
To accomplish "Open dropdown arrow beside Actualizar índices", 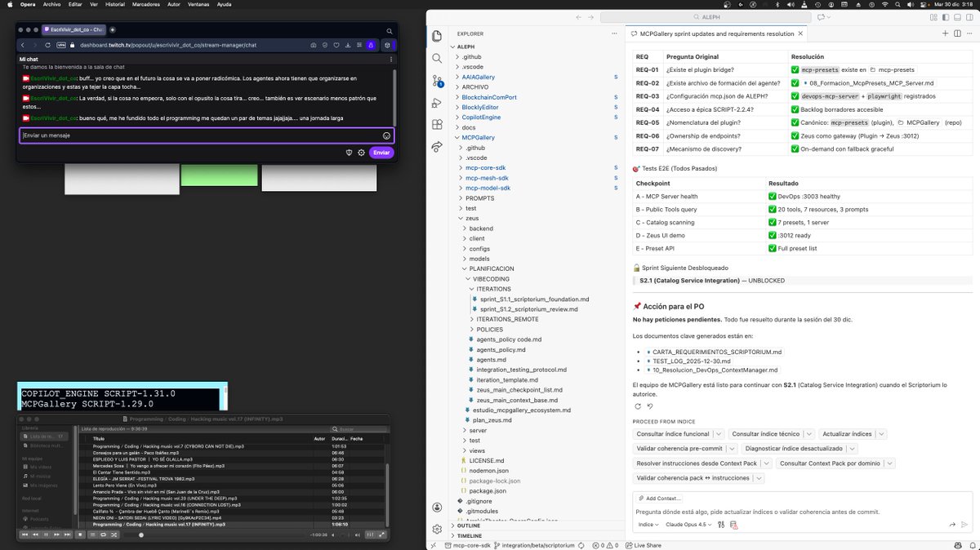I will coord(881,434).
